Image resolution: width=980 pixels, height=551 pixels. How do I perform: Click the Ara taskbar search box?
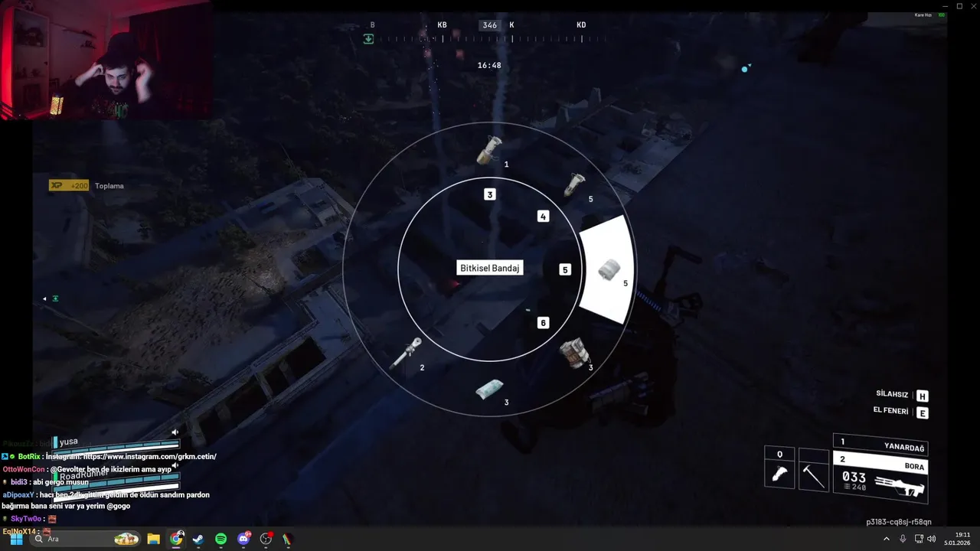tap(87, 539)
